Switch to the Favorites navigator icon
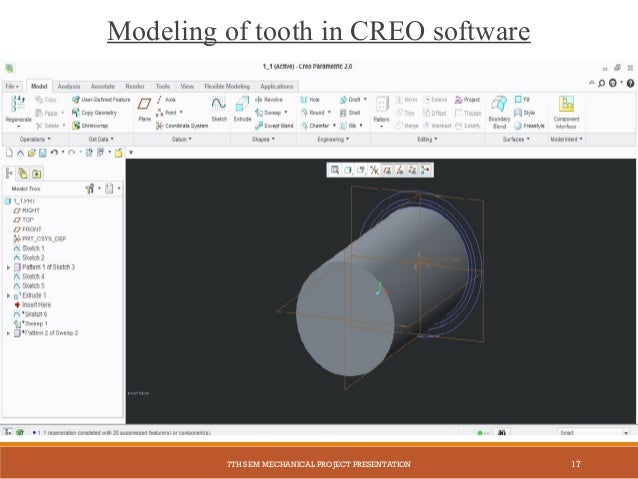 [x=37, y=174]
